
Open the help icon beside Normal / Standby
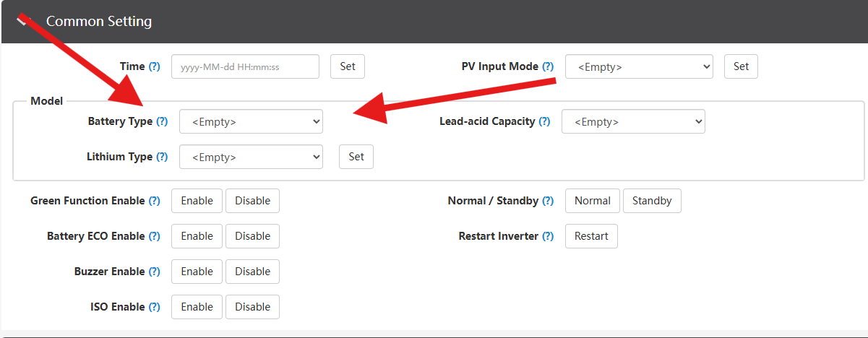[548, 201]
